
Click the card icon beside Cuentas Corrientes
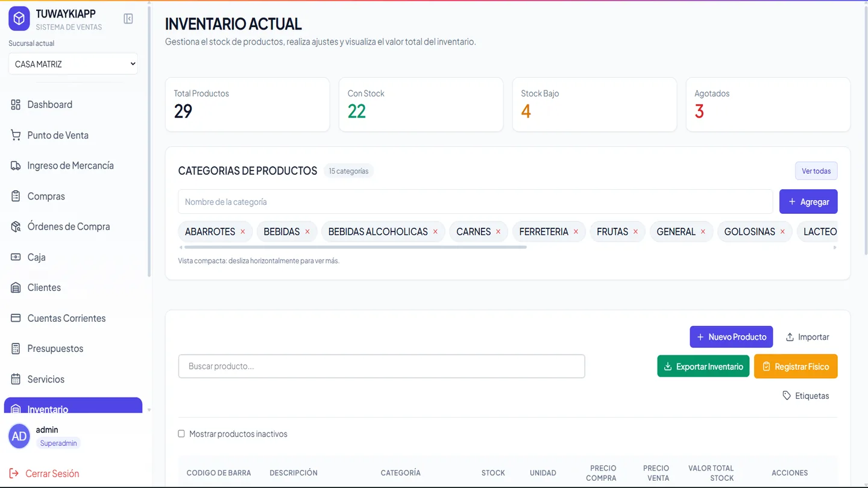(x=16, y=318)
